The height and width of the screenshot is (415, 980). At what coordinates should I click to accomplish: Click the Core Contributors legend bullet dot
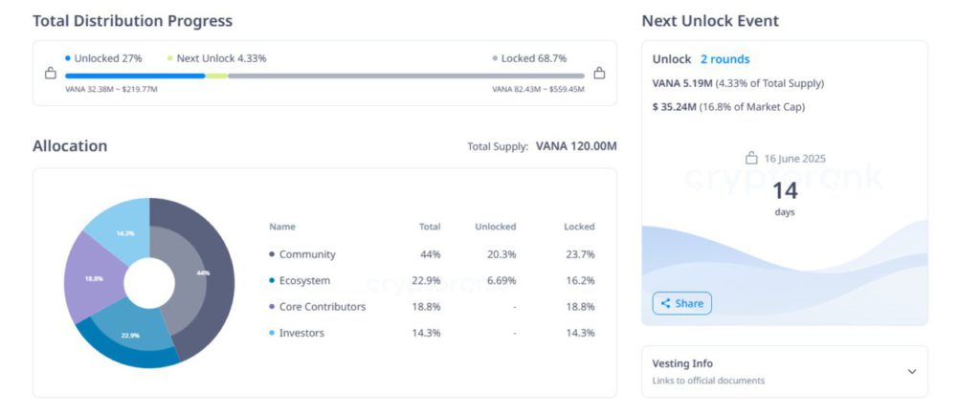272,307
